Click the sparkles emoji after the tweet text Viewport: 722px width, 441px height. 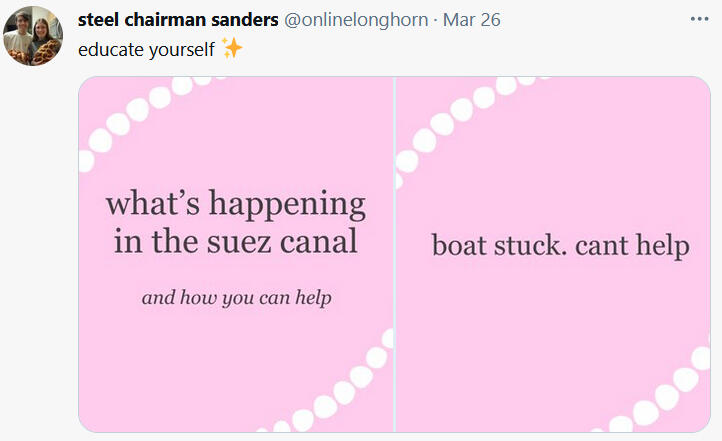pos(232,48)
